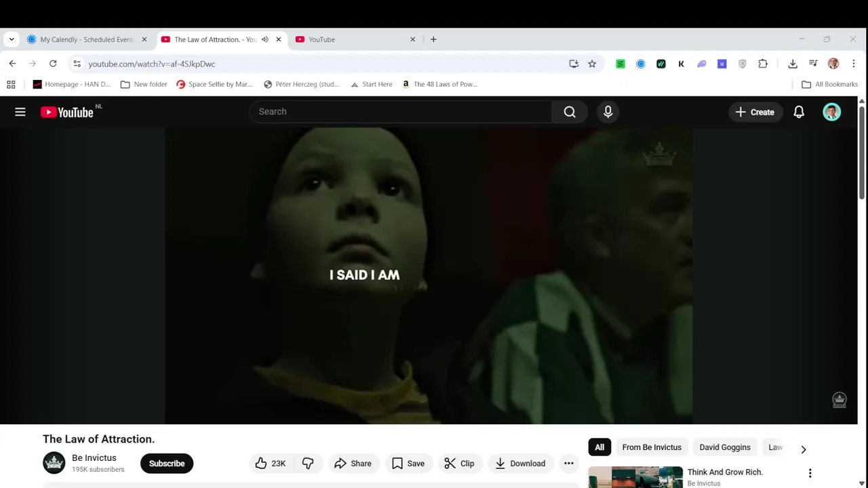Viewport: 868px width, 488px height.
Task: Open media controls icon in toolbar
Action: (x=813, y=64)
